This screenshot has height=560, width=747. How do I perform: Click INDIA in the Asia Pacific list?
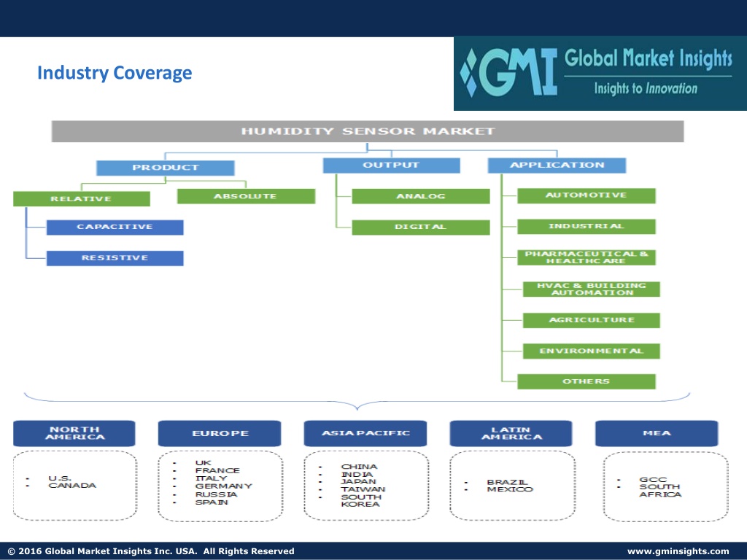point(357,474)
